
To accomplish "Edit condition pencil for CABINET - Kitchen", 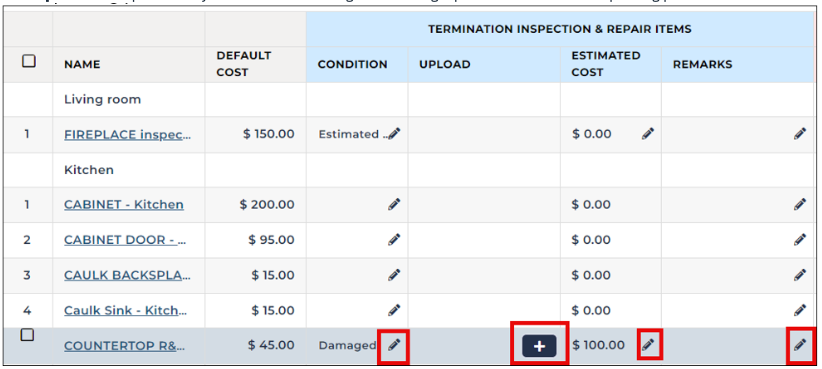I will (394, 204).
